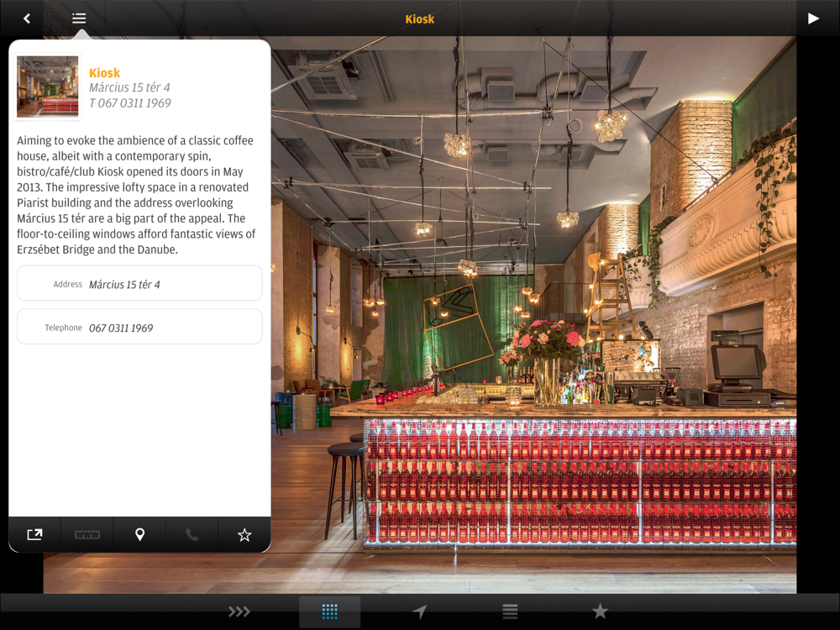The width and height of the screenshot is (840, 630).
Task: Tap the large Kiosk bar interior photo
Action: coord(533,314)
